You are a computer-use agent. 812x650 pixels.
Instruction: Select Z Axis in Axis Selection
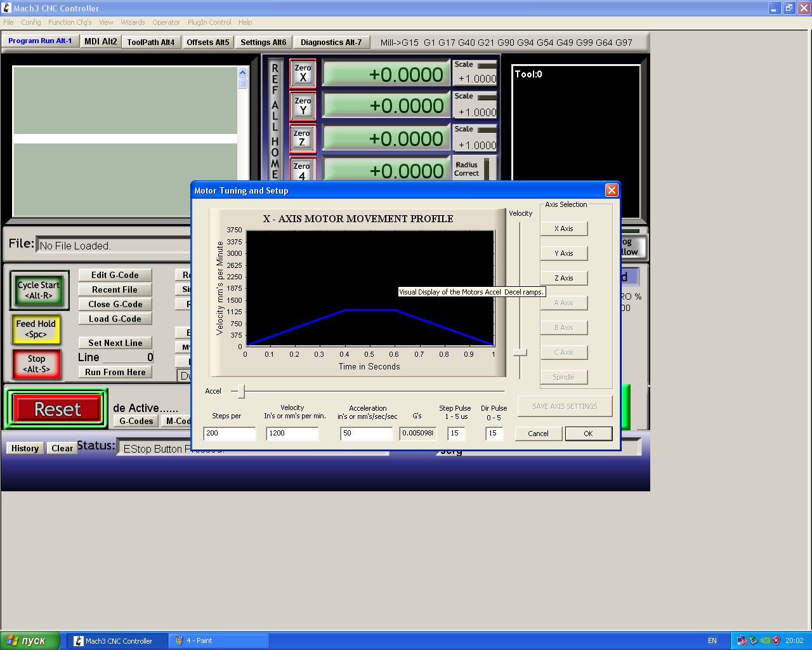click(x=564, y=278)
